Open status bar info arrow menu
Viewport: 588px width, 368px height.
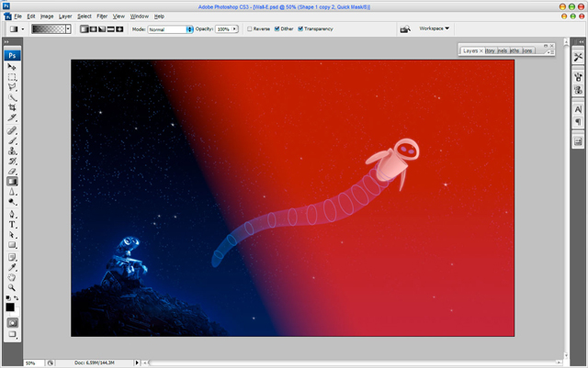point(137,362)
